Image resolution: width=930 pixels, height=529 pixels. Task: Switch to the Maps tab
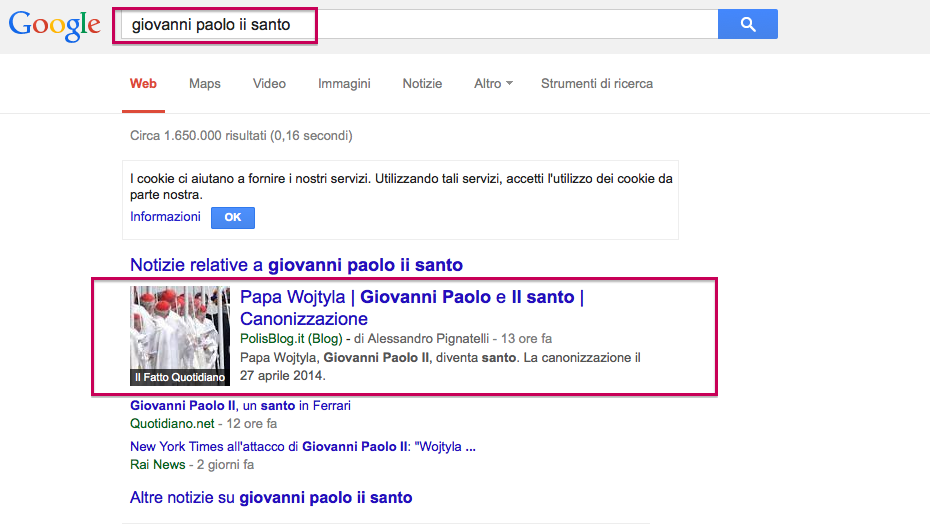point(205,84)
